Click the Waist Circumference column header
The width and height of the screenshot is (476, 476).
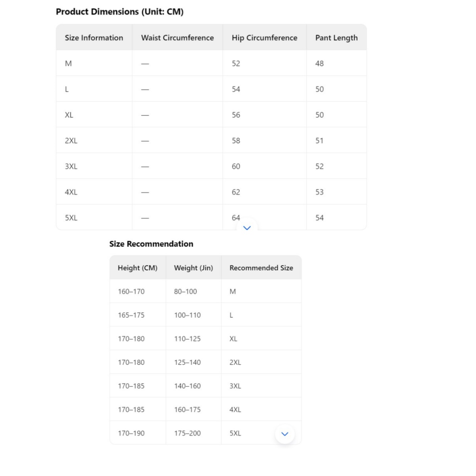tap(177, 38)
